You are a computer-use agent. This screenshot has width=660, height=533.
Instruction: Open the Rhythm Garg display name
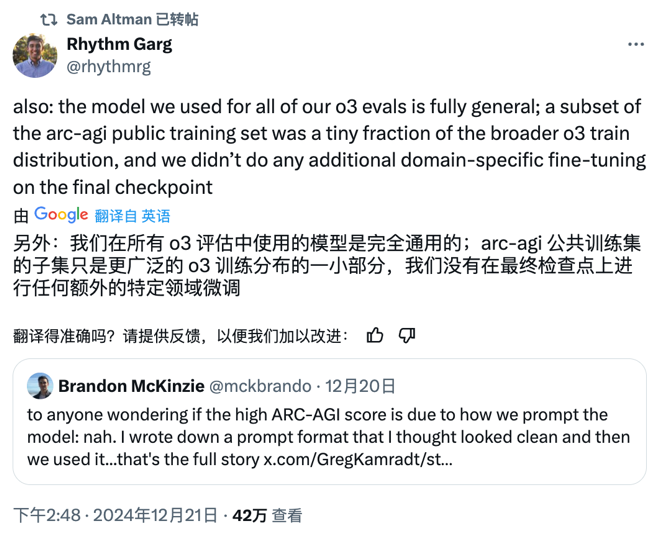click(x=119, y=44)
